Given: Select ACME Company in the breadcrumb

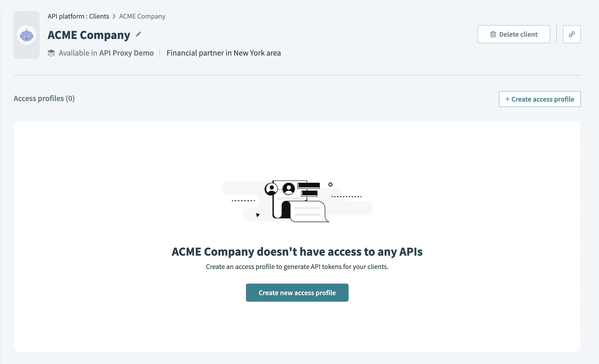Looking at the screenshot, I should click(142, 16).
